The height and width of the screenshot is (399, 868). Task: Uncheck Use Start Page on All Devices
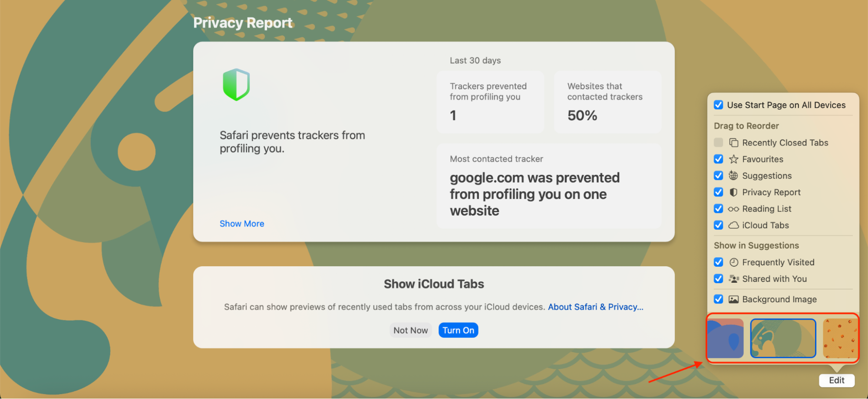719,105
